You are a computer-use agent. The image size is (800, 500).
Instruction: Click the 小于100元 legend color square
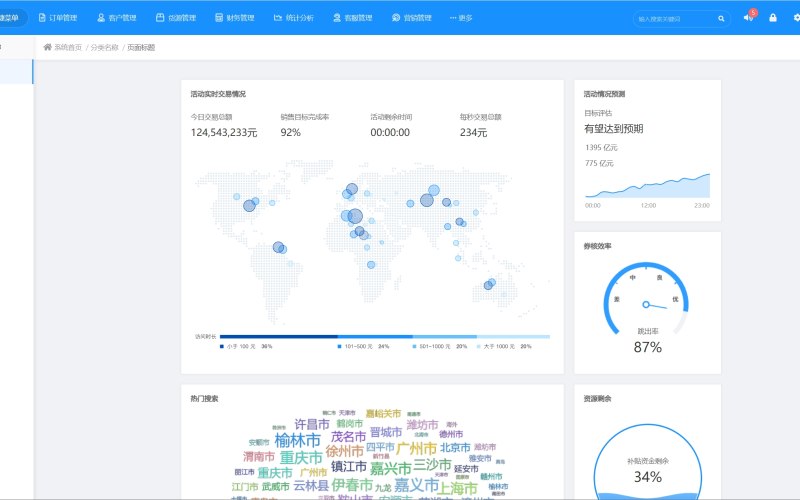pyautogui.click(x=222, y=346)
